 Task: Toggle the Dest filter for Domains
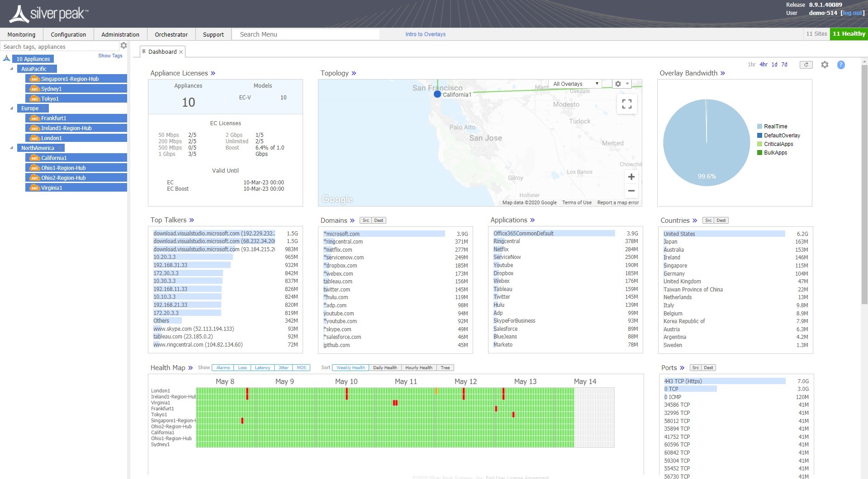point(379,221)
